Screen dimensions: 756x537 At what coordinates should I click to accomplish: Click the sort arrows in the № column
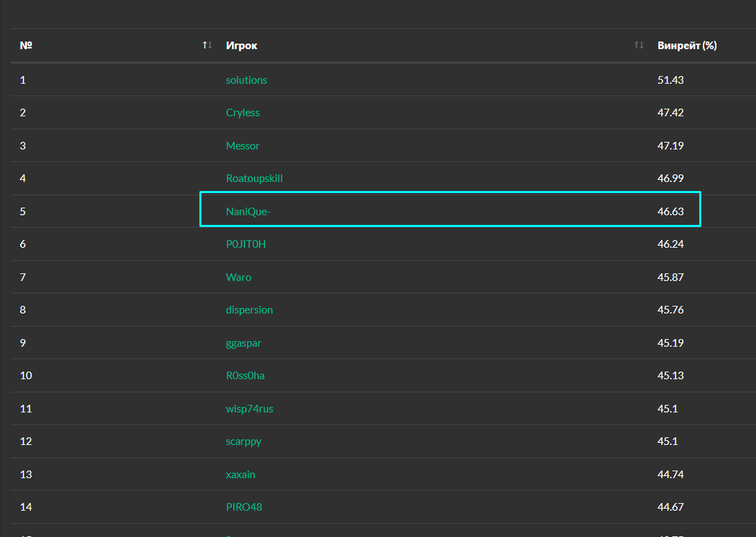(207, 46)
